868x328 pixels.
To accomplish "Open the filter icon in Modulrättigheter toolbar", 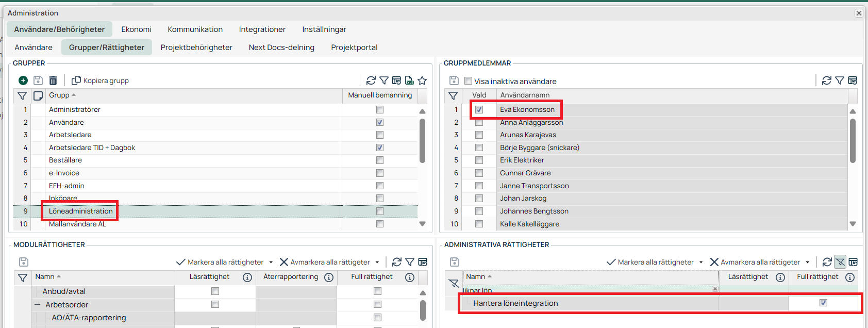I will [410, 262].
